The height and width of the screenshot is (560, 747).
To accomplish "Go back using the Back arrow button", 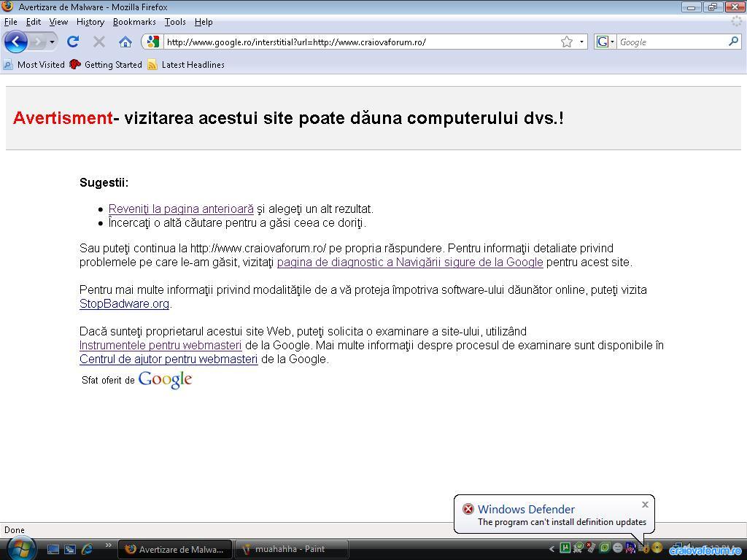I will (16, 42).
